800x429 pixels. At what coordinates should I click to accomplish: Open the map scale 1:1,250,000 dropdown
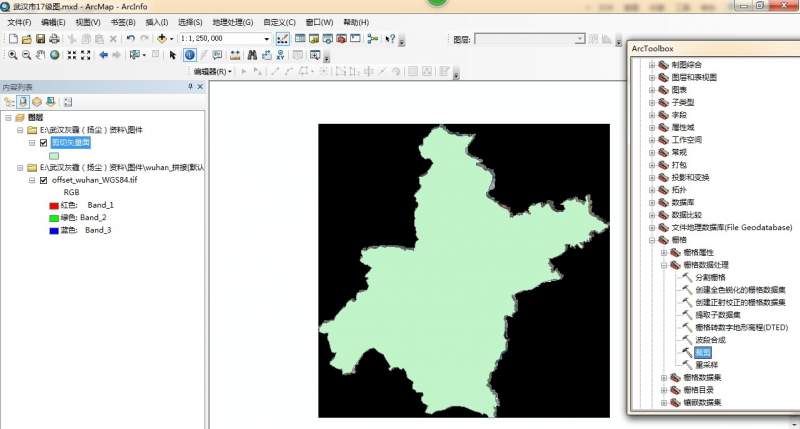266,39
